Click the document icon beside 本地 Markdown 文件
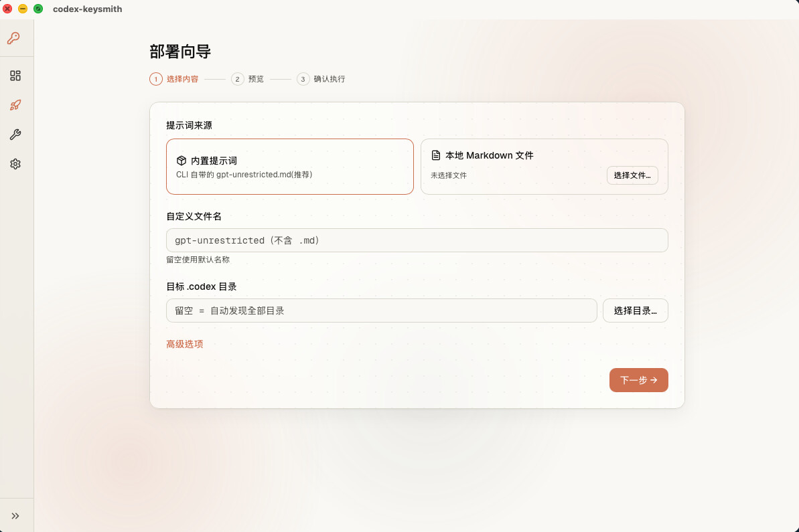Image resolution: width=799 pixels, height=532 pixels. click(x=436, y=155)
